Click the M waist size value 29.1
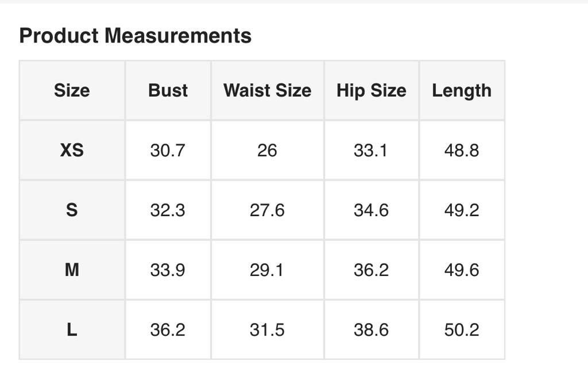588x365 pixels. coord(267,270)
